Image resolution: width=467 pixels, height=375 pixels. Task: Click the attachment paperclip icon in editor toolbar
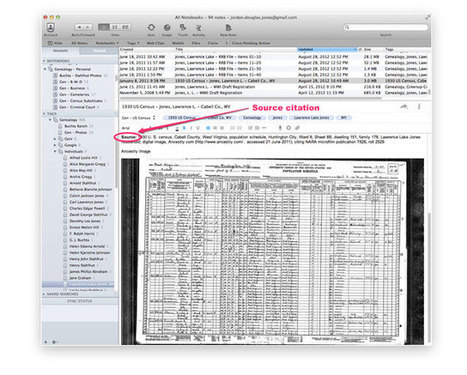pyautogui.click(x=297, y=128)
